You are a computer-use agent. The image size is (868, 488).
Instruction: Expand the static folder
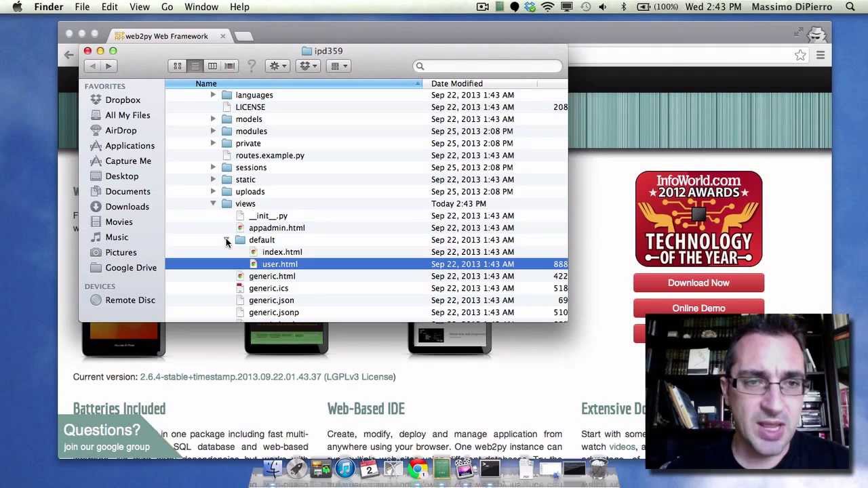[213, 180]
